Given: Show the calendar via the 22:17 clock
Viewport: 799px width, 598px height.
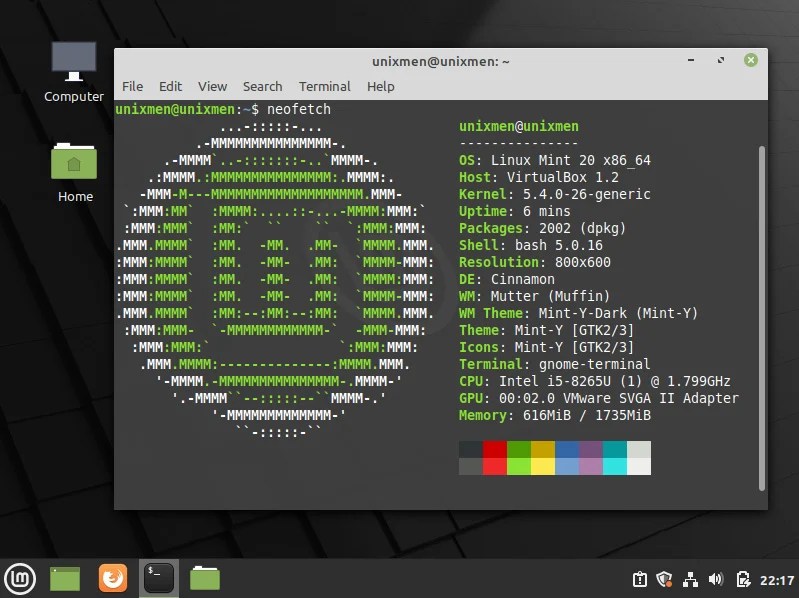Looking at the screenshot, I should tap(777, 580).
